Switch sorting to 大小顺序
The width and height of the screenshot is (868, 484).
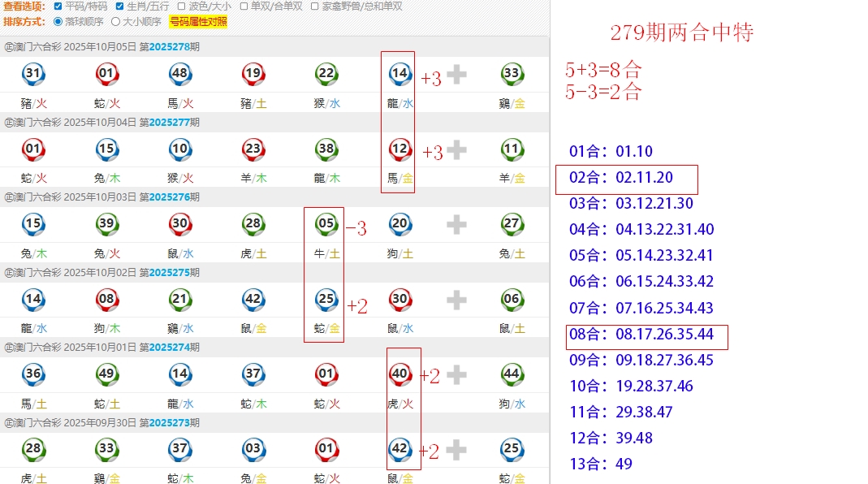coord(115,22)
